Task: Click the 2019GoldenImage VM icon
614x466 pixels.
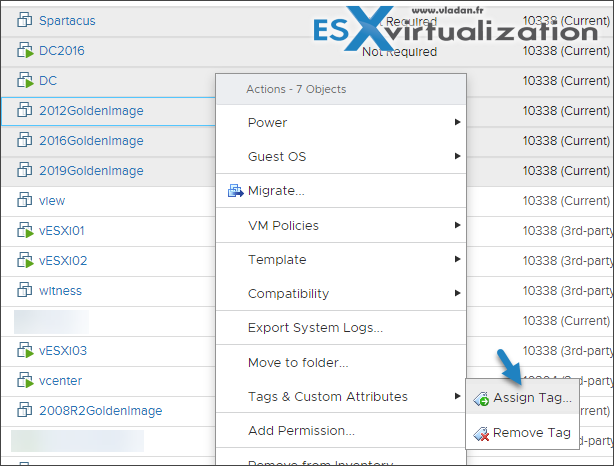Action: [25, 170]
